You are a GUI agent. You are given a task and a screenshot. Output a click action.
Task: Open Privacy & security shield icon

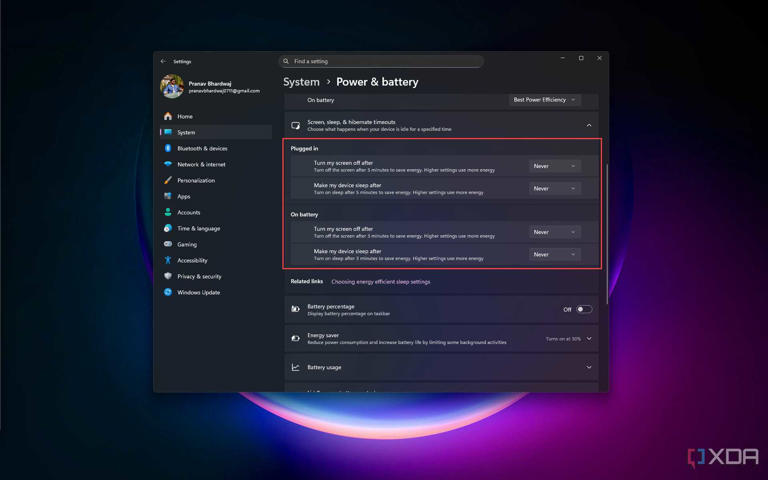point(168,276)
